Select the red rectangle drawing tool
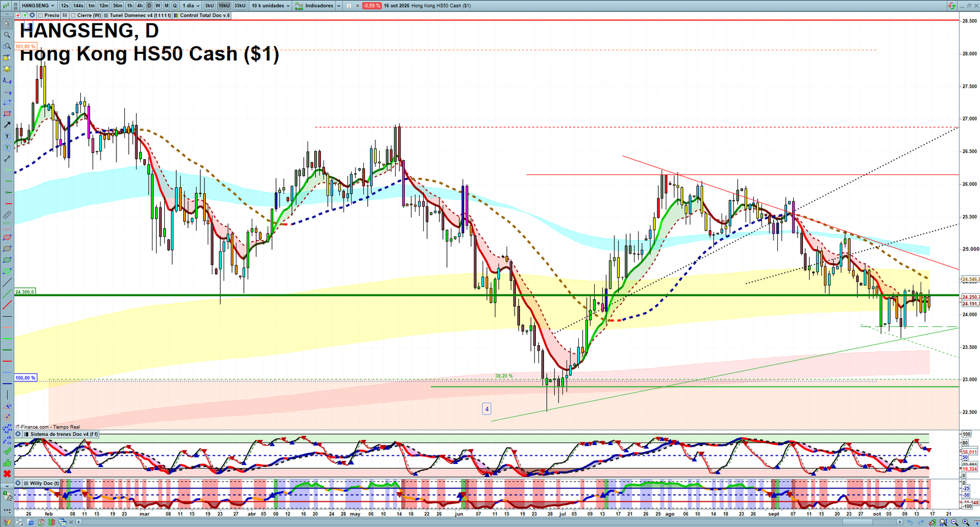The image size is (980, 527). [x=7, y=114]
